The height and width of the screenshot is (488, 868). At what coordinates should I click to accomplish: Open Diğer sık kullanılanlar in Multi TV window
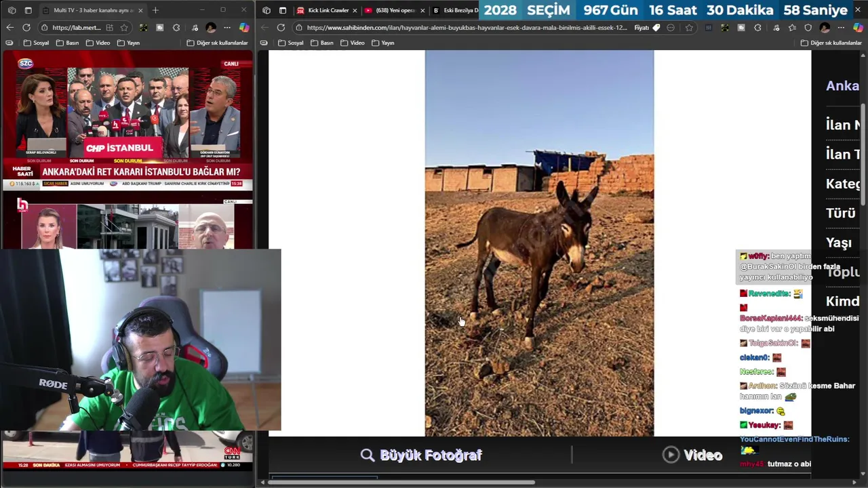click(217, 43)
